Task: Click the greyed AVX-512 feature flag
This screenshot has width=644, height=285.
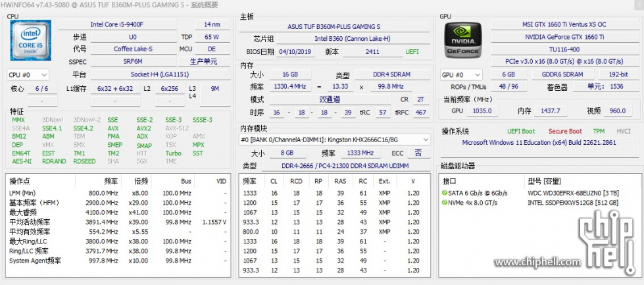Action: pos(177,128)
